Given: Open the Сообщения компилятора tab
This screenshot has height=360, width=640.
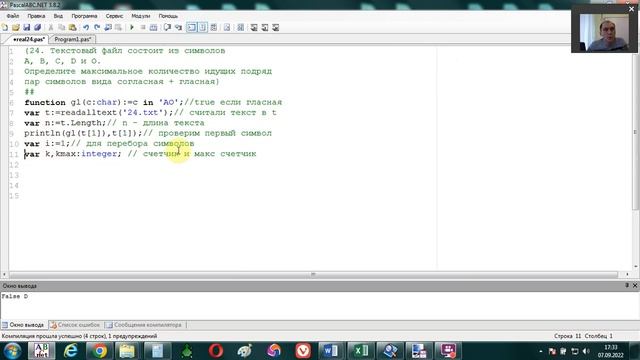Looking at the screenshot, I should point(144,325).
